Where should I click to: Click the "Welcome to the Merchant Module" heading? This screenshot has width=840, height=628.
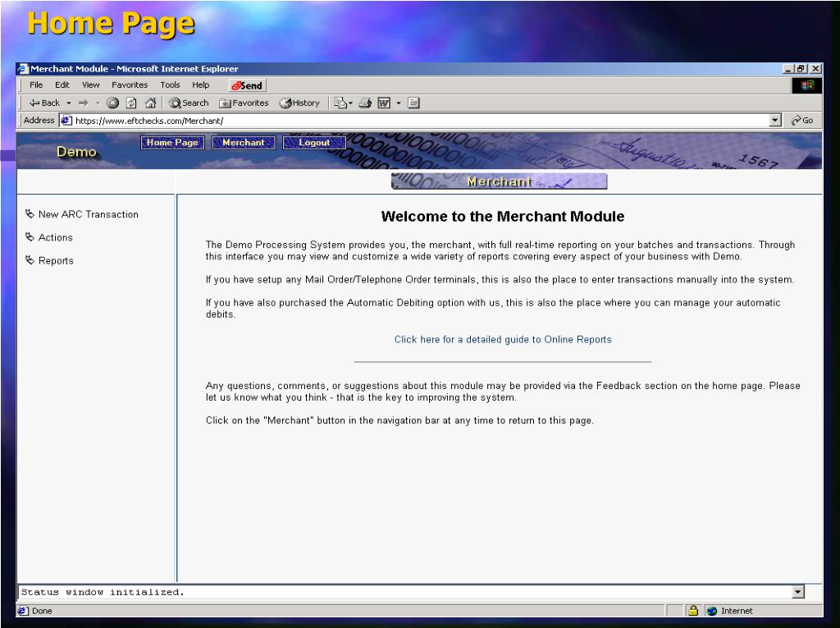tap(503, 216)
